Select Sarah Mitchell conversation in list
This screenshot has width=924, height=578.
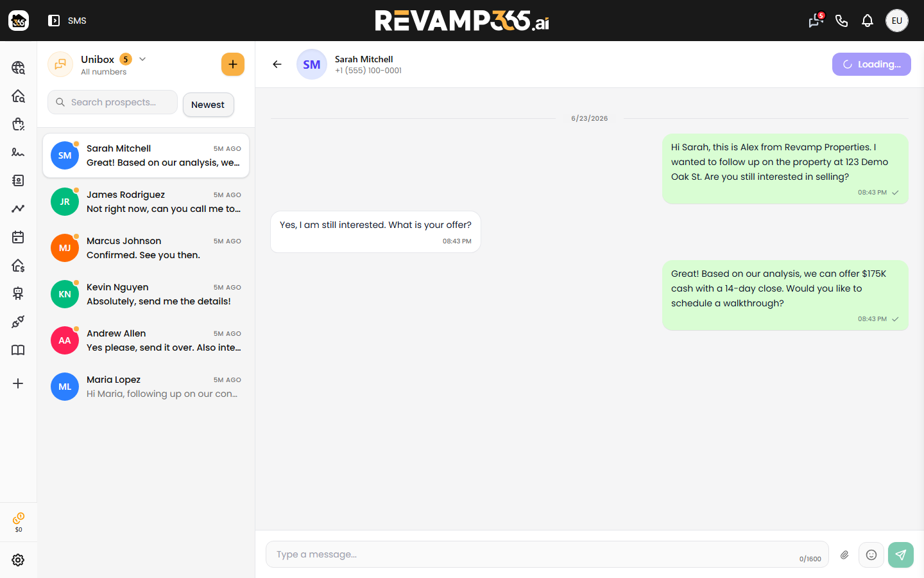coord(146,155)
